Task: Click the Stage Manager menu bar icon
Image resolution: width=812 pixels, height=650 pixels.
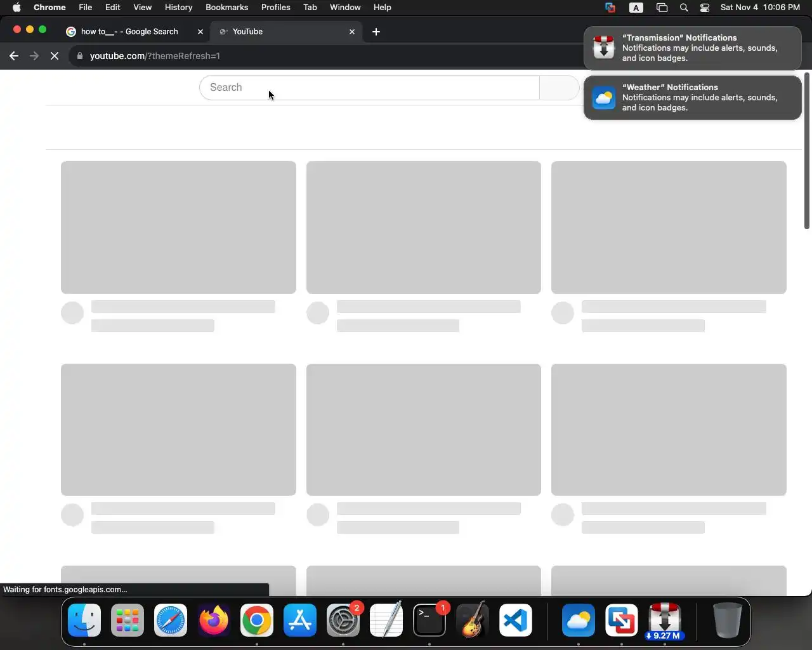Action: [x=662, y=8]
